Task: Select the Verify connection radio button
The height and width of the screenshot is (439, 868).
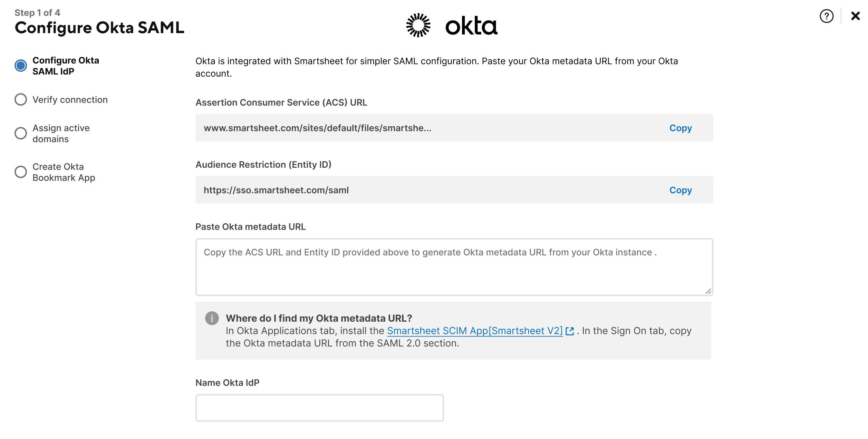Action: pos(20,100)
